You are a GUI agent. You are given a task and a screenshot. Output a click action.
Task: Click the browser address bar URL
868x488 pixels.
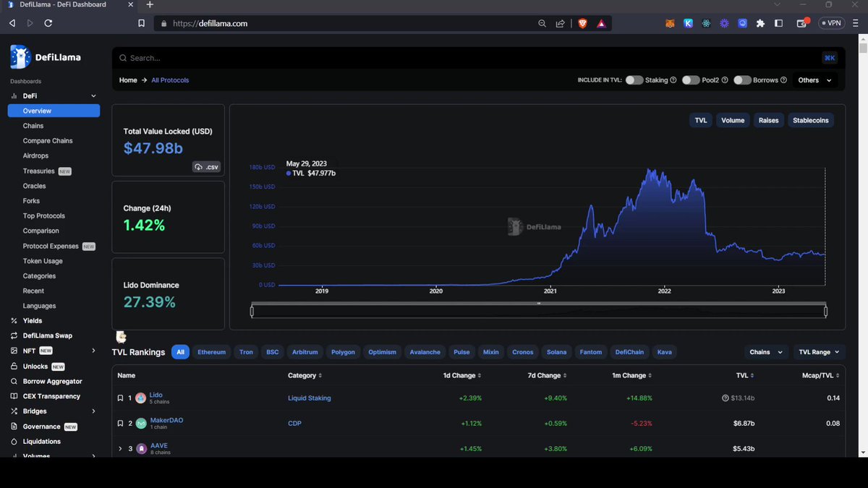(210, 23)
